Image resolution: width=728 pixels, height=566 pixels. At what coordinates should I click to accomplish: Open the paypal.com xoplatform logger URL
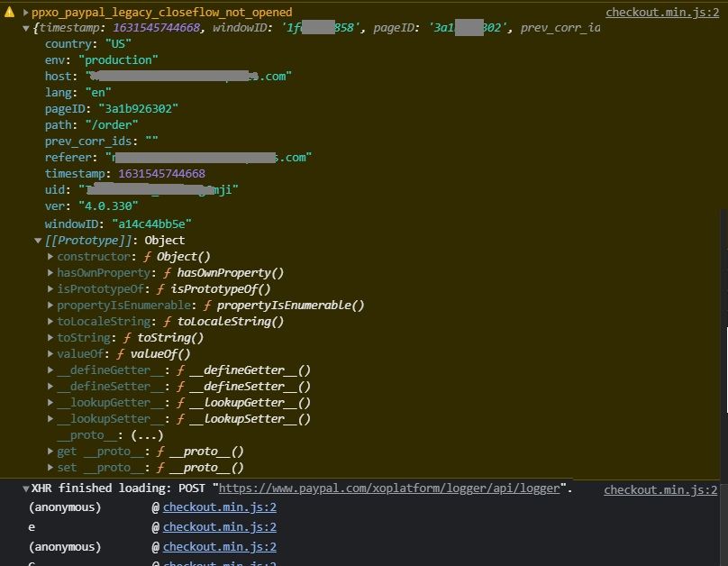(x=389, y=488)
